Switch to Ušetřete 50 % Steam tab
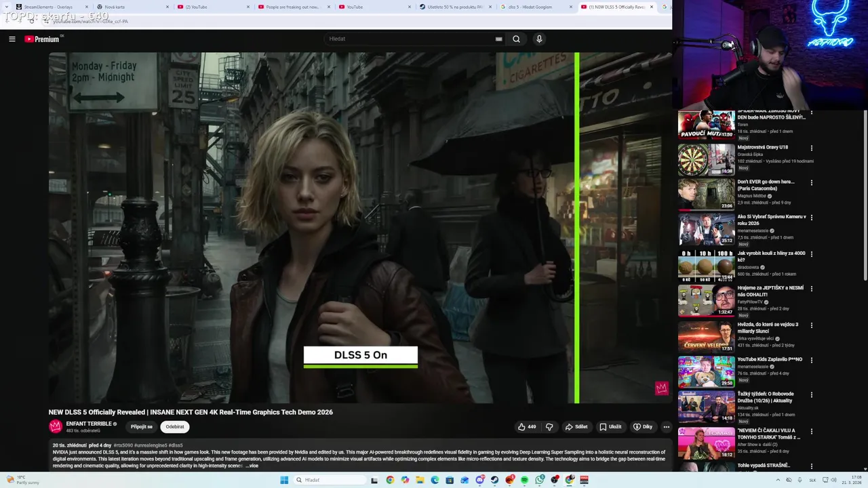Screen dimensions: 868x488 [x=456, y=7]
